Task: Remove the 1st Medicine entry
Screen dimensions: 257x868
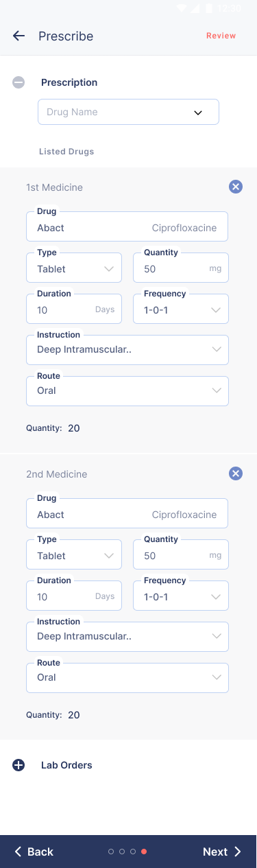Action: [236, 187]
